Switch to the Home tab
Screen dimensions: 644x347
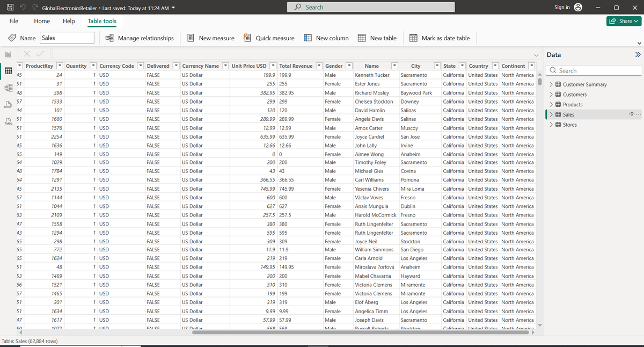click(x=42, y=21)
